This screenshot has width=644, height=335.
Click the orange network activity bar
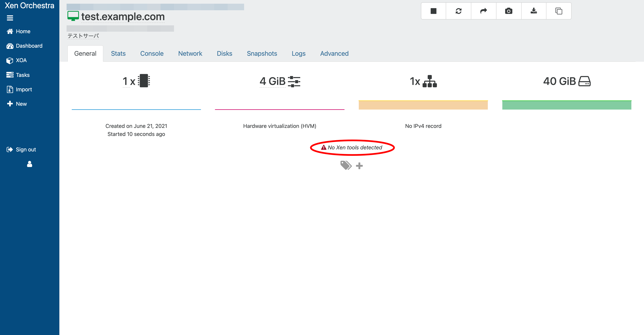pos(423,105)
